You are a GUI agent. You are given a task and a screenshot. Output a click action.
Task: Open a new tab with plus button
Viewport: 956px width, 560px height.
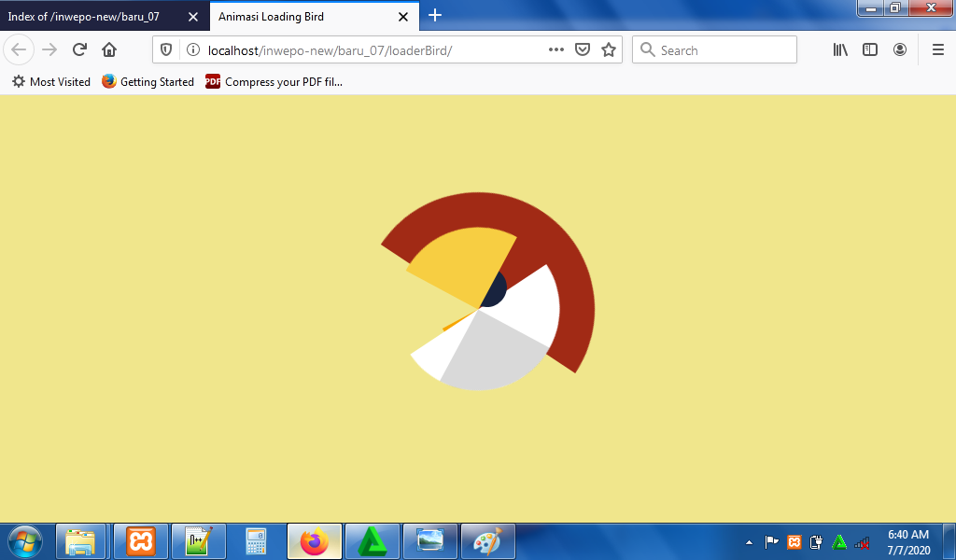[x=435, y=16]
